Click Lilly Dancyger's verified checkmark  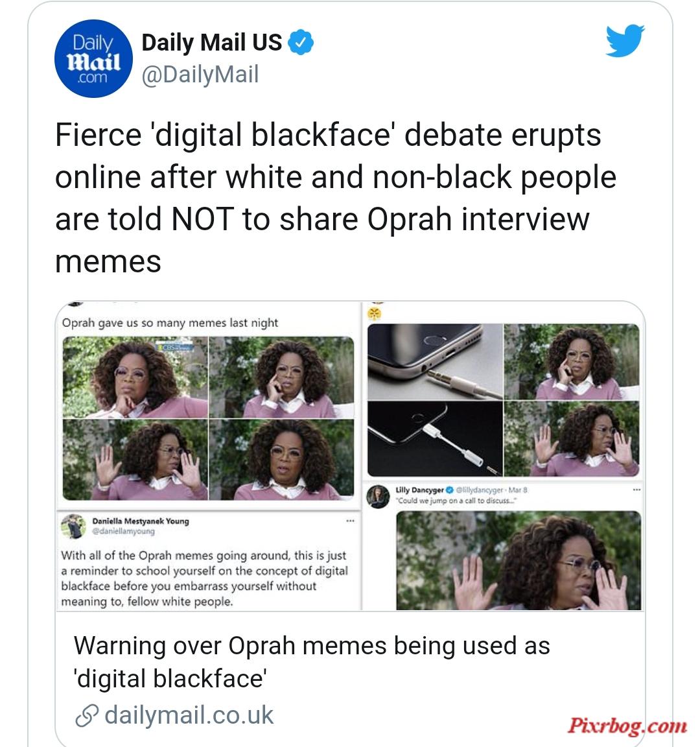click(x=449, y=490)
